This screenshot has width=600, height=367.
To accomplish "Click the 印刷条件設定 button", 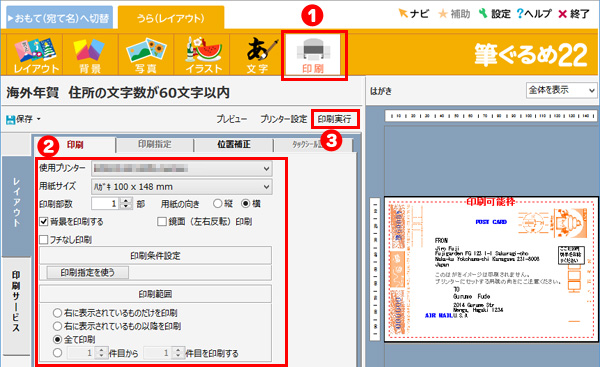I will pos(155,256).
